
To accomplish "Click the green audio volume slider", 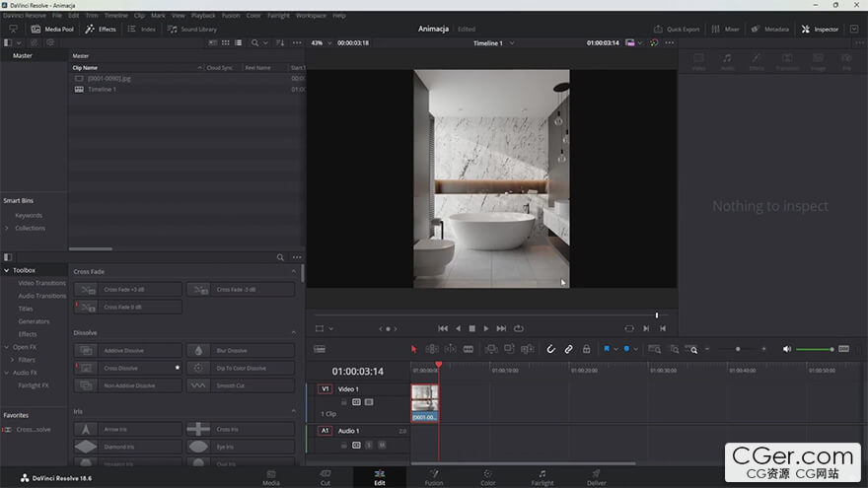I will click(814, 349).
